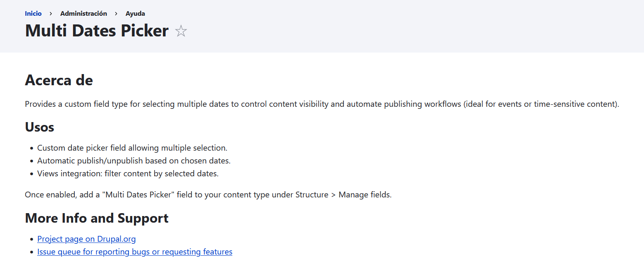Open Administración in the breadcrumb
Screen dimensions: 644x269
coord(83,13)
